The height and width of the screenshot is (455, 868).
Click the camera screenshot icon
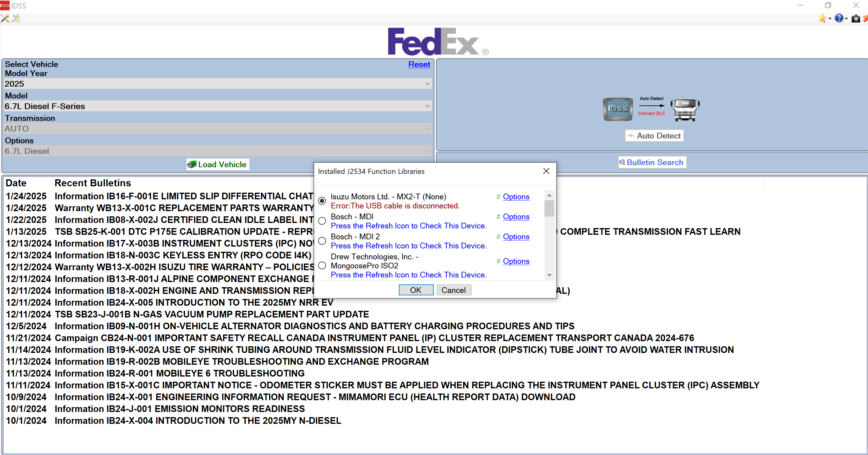[x=856, y=18]
